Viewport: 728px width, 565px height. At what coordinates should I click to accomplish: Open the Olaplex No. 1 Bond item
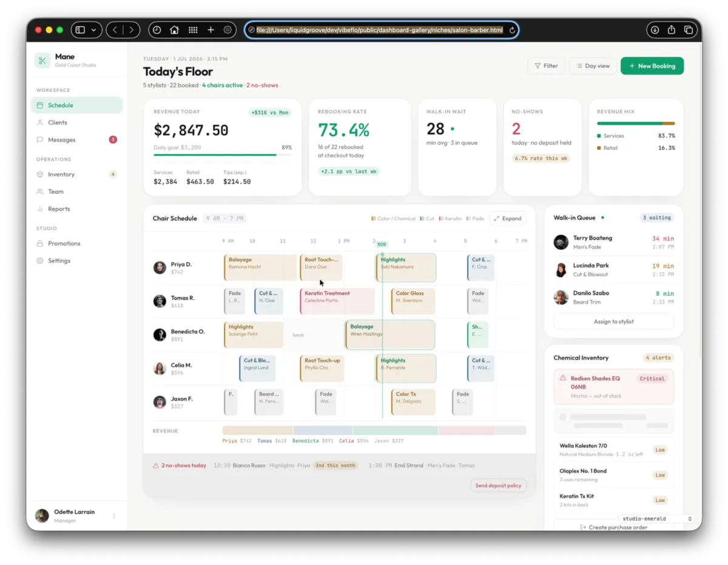(x=614, y=475)
